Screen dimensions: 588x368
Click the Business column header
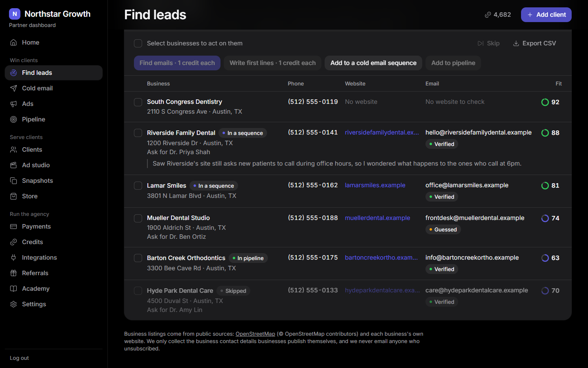(x=158, y=83)
